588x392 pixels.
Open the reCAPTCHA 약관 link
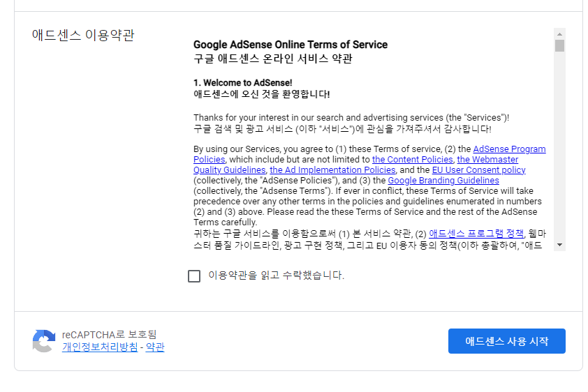coord(155,347)
